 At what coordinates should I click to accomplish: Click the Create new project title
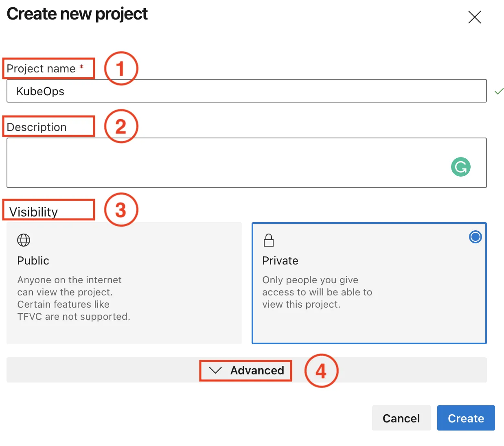pyautogui.click(x=77, y=14)
